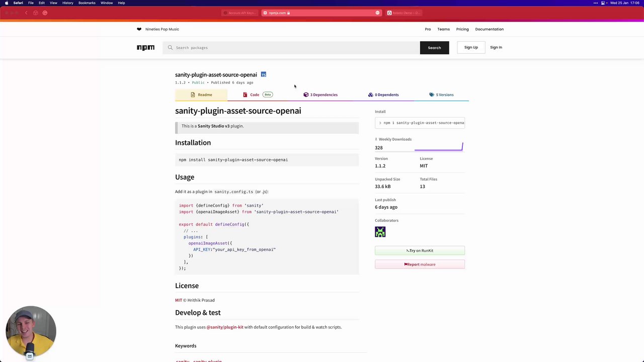
Task: Click the 'Public' label under the package name
Action: [x=198, y=82]
